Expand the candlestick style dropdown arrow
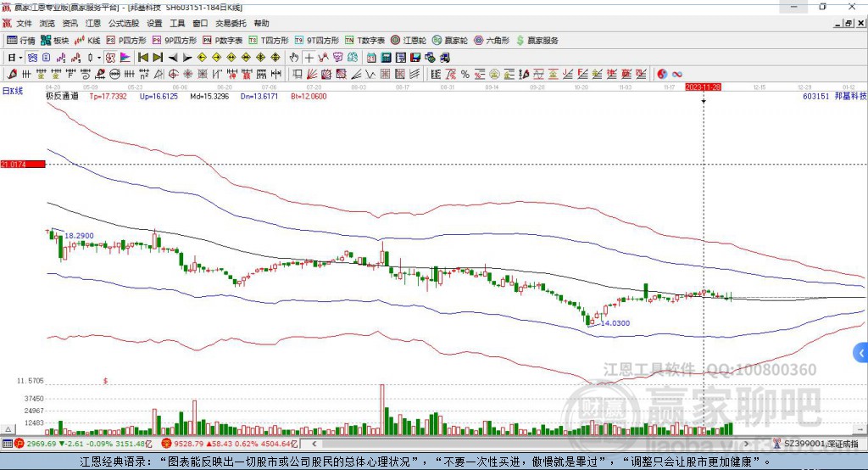 click(x=99, y=58)
